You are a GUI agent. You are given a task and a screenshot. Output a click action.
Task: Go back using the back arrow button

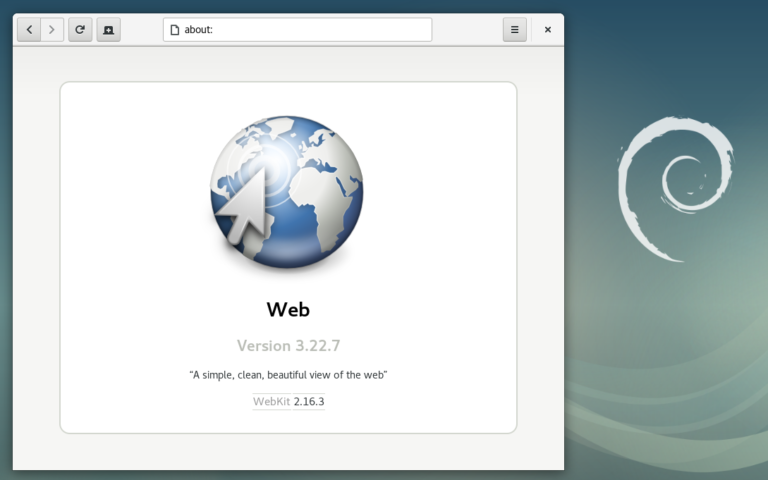(29, 30)
